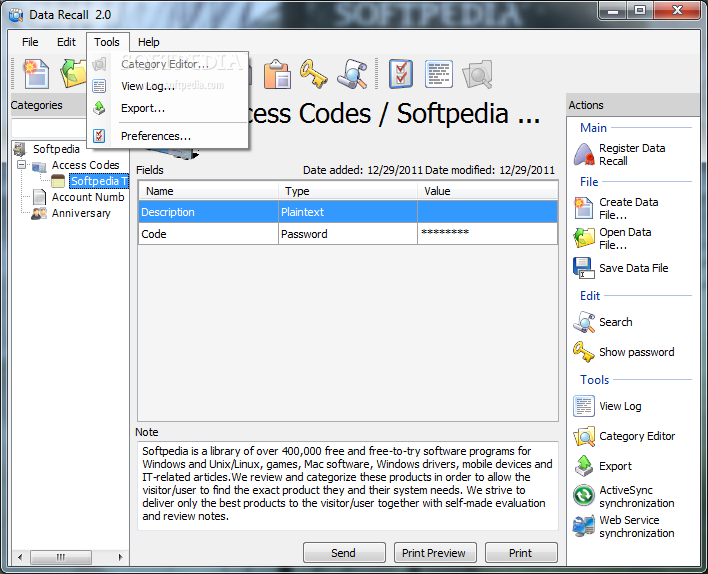Select the Code field row
This screenshot has width=708, height=574.
[348, 234]
